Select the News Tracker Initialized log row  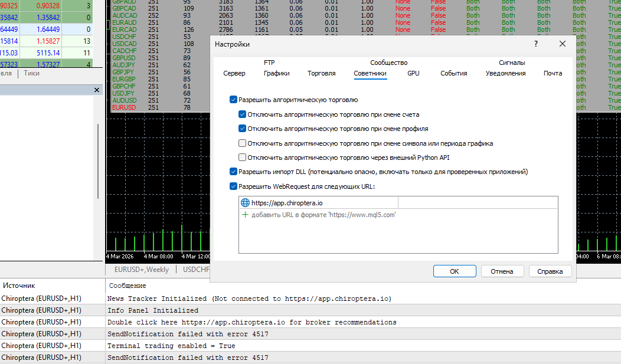(x=310, y=299)
